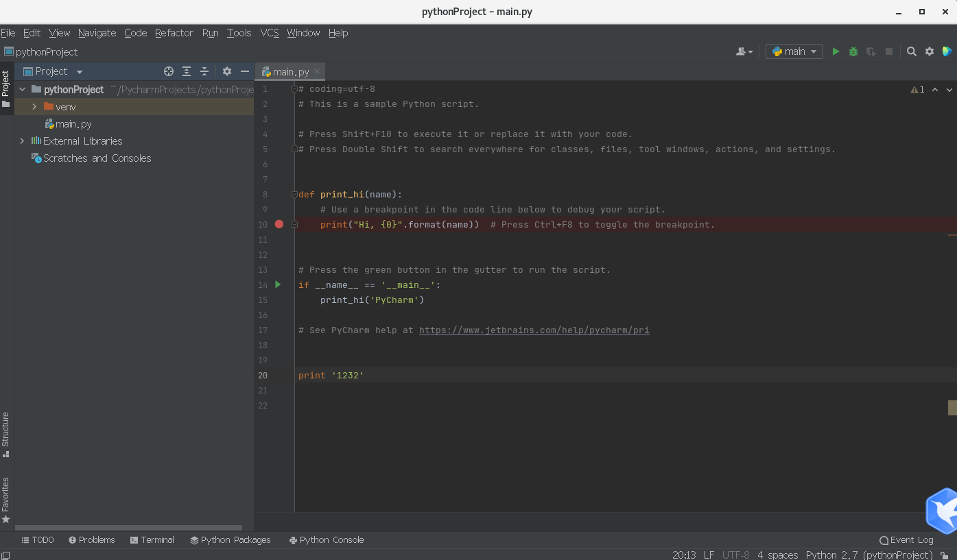Open the main run configuration dropdown
The height and width of the screenshot is (560, 957).
point(794,51)
